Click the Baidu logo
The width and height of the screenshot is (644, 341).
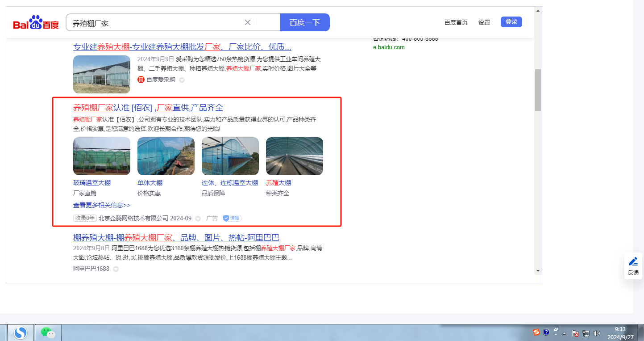36,23
